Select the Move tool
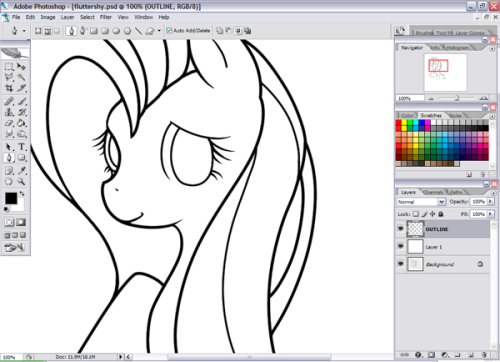This screenshot has width=500, height=362. point(21,67)
